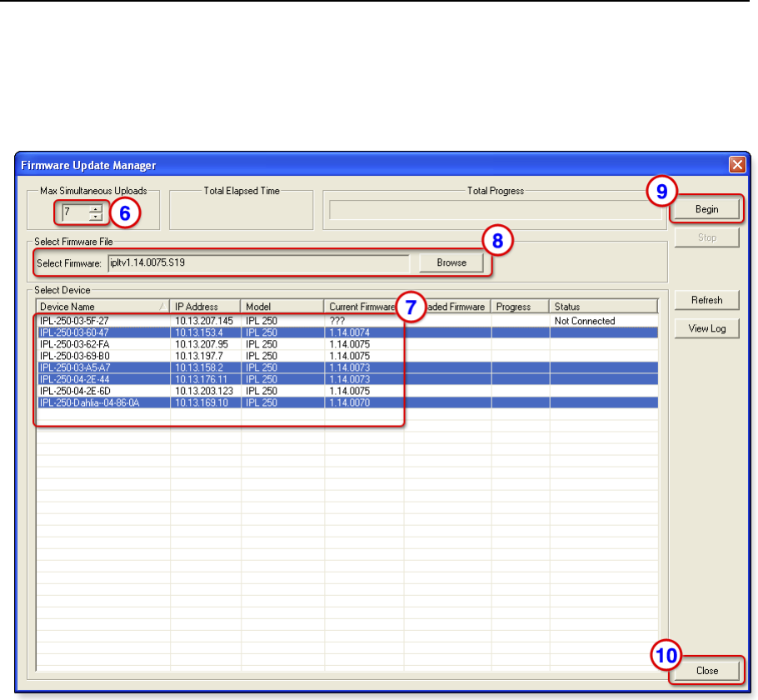
Task: Click the Begin button
Action: (706, 209)
